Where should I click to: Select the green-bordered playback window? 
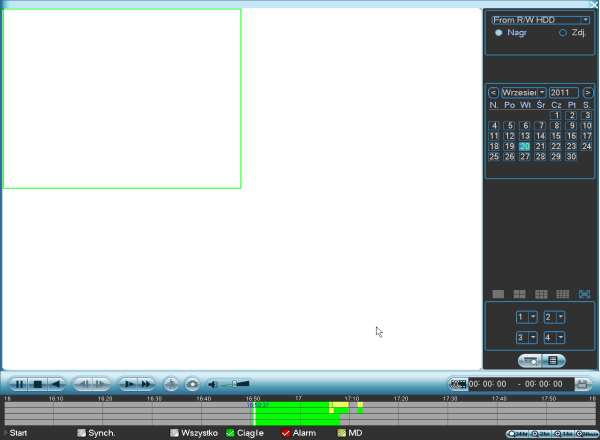(122, 99)
